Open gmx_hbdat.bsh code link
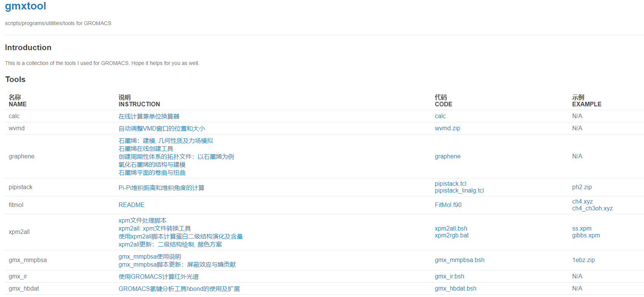The width and height of the screenshot is (644, 297). coord(456,289)
